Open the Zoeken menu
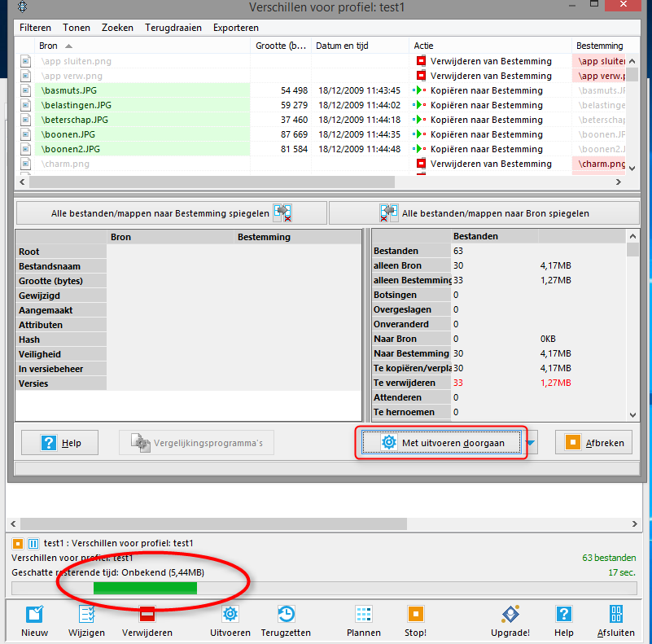The image size is (652, 644). click(118, 28)
